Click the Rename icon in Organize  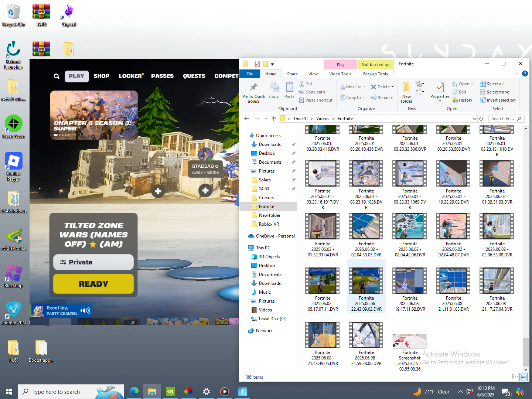pyautogui.click(x=382, y=98)
